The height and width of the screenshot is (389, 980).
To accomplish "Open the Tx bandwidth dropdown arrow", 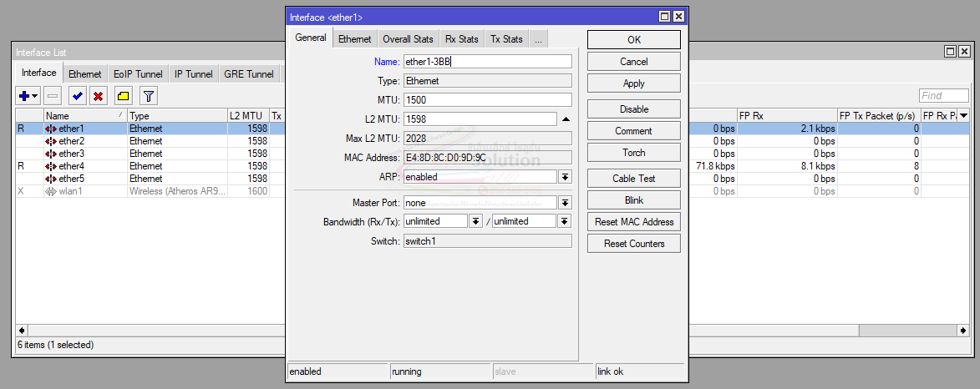I will [x=565, y=221].
